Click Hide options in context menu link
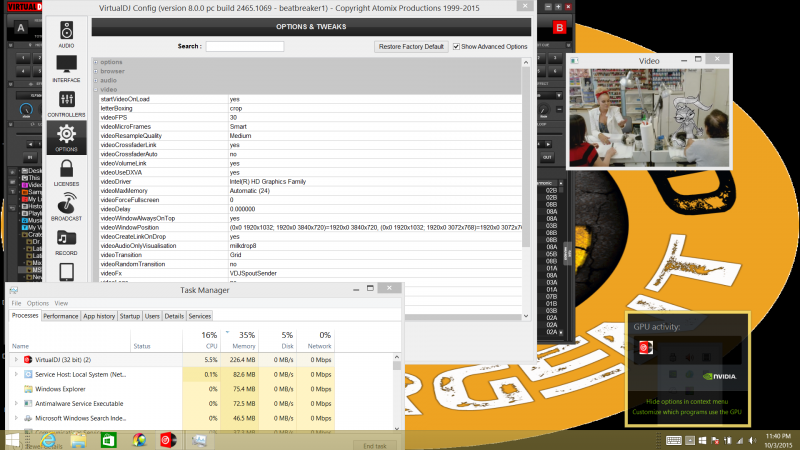Screen dimensions: 800x450 [x=687, y=402]
